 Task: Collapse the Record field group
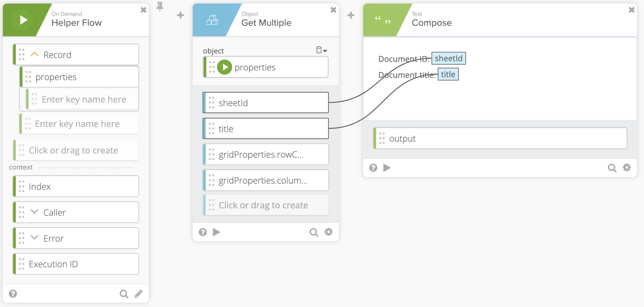(35, 54)
